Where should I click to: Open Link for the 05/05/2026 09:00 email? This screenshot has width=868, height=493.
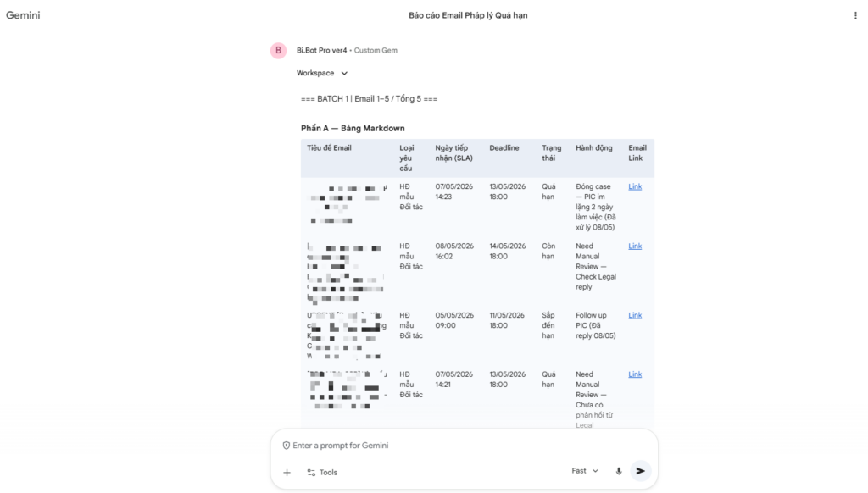635,315
